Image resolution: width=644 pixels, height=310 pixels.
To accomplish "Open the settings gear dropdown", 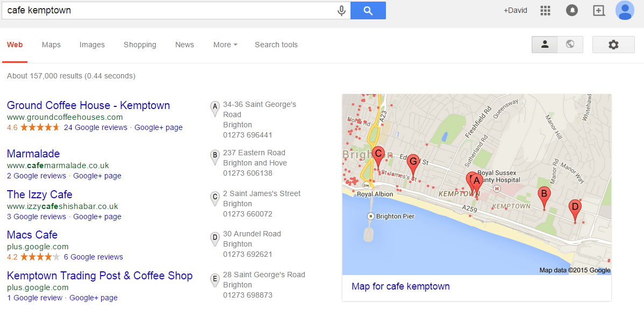I will (613, 45).
